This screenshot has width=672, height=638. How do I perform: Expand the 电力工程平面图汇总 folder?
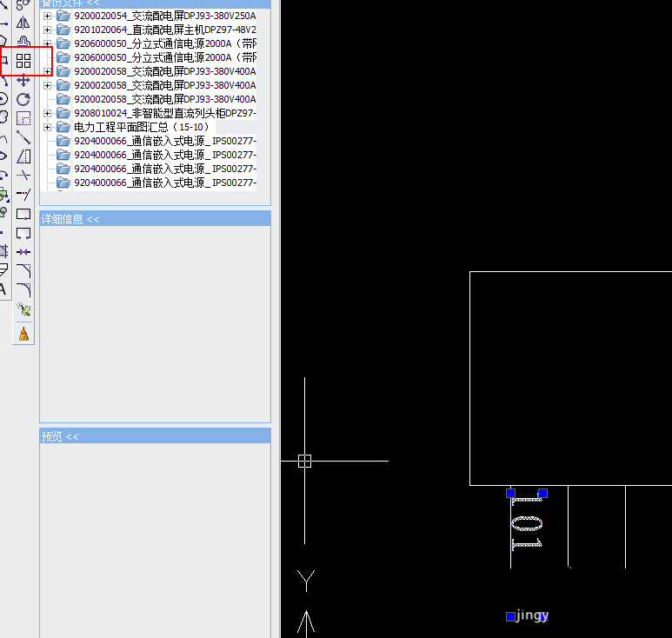[47, 127]
